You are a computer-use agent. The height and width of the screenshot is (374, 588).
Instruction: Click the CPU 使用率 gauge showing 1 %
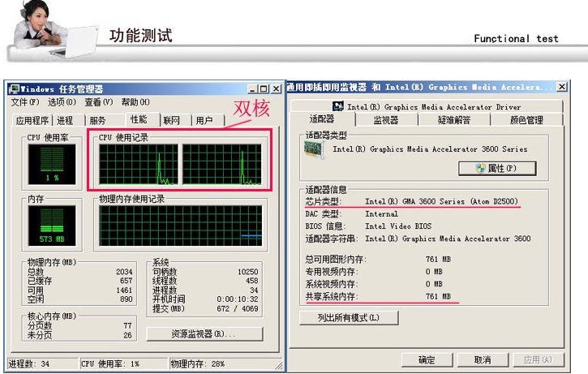[52, 164]
